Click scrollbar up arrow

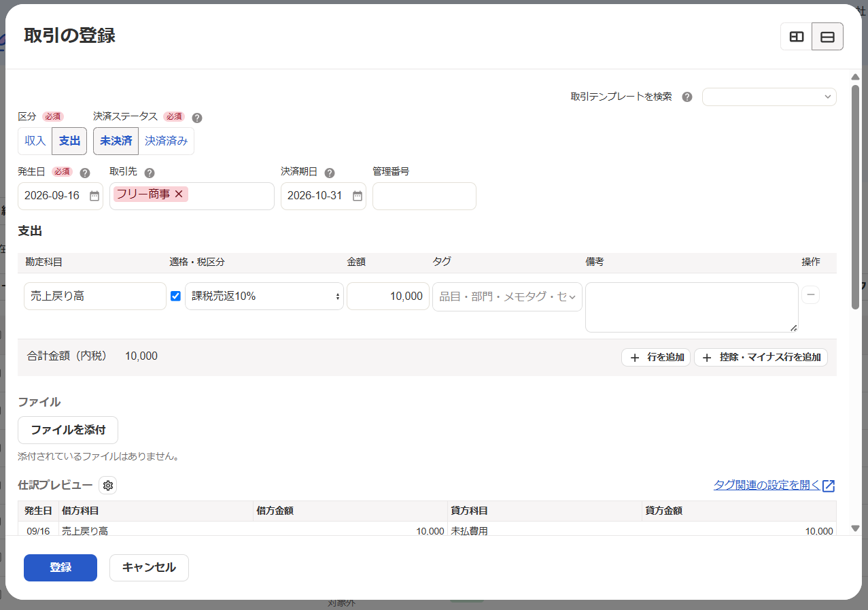tap(855, 77)
